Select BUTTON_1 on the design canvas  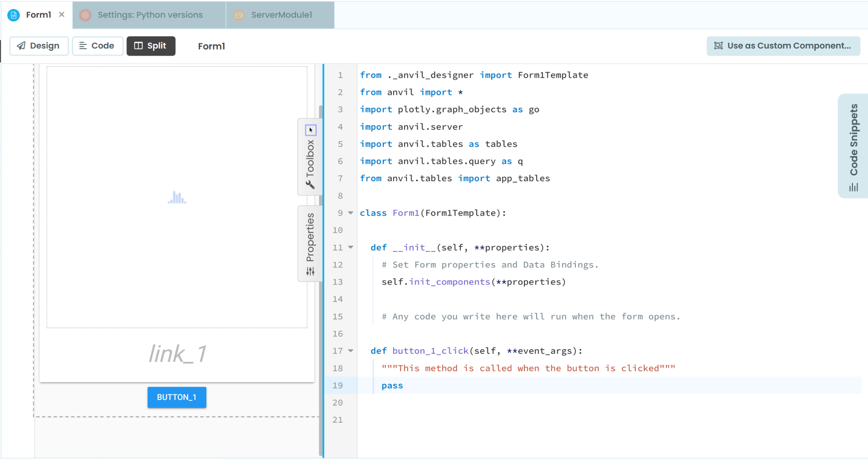click(177, 397)
